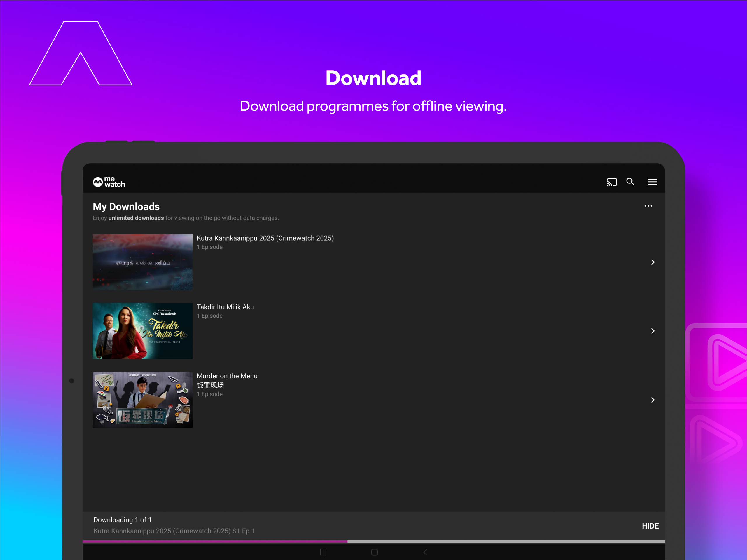Tap the Cast to device icon
Image resolution: width=747 pixels, height=560 pixels.
611,182
